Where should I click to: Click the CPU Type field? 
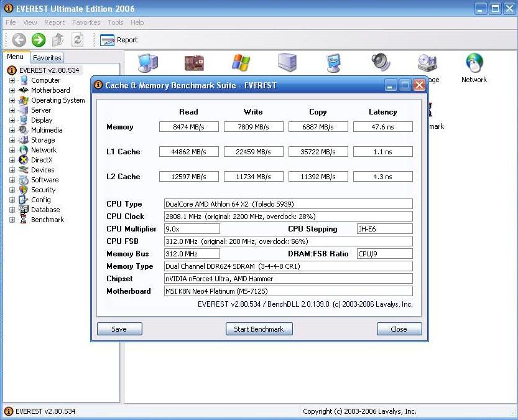[288, 204]
